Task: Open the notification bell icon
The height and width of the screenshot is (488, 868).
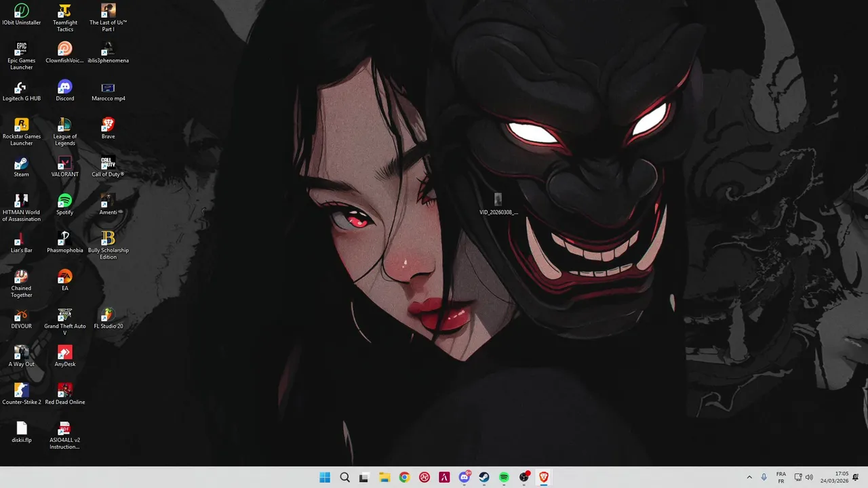Action: (856, 477)
